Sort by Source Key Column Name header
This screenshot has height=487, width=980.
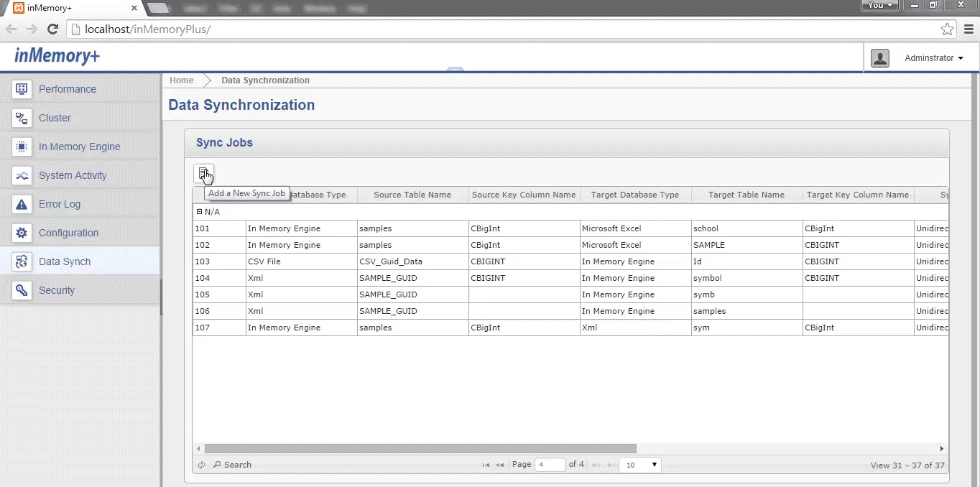point(524,195)
